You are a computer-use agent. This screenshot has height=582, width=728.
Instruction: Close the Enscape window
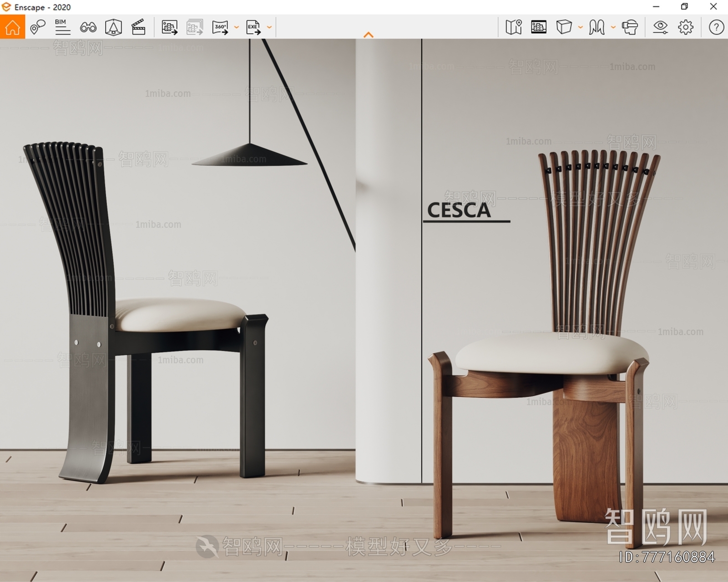pos(713,7)
